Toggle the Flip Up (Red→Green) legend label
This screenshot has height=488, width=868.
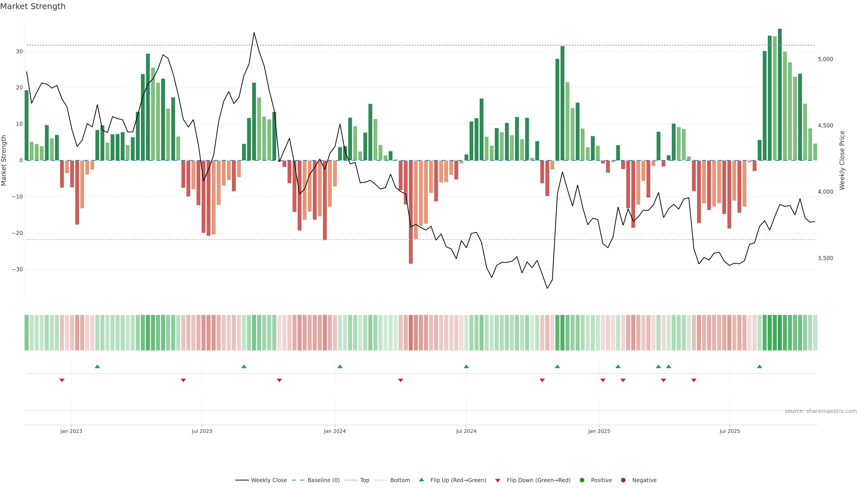click(x=458, y=480)
